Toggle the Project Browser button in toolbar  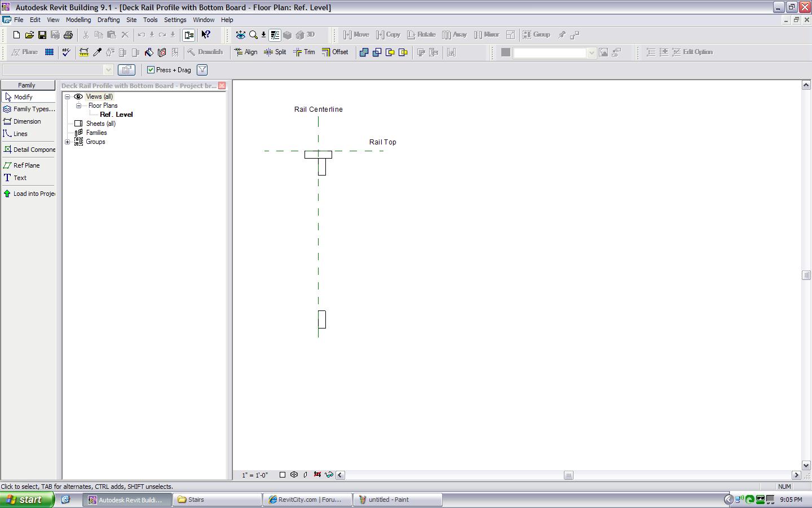point(189,35)
